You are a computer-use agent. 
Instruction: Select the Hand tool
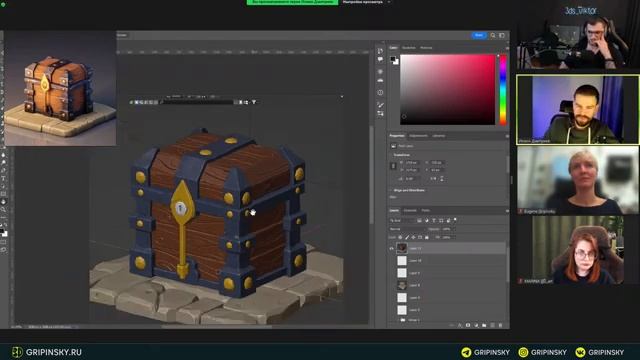tap(3, 202)
